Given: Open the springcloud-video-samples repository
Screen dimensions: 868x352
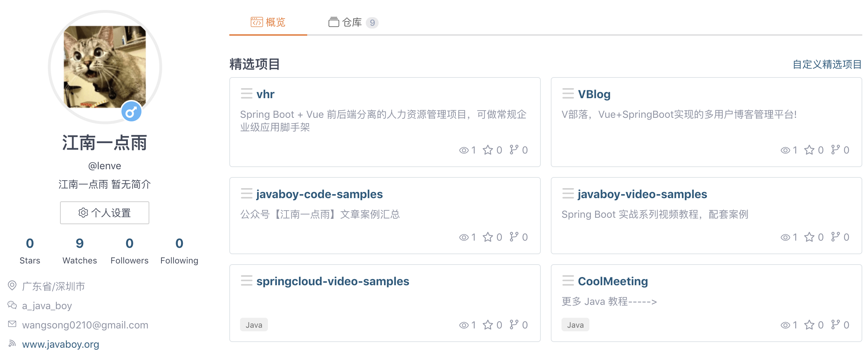Looking at the screenshot, I should click(333, 281).
